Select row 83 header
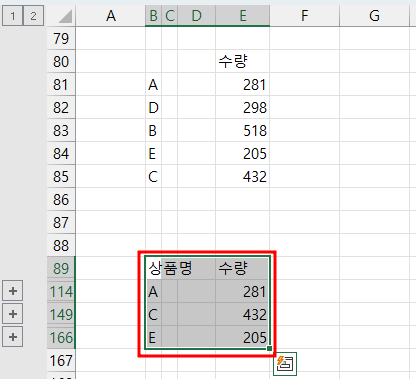Image resolution: width=416 pixels, height=379 pixels. tap(61, 130)
